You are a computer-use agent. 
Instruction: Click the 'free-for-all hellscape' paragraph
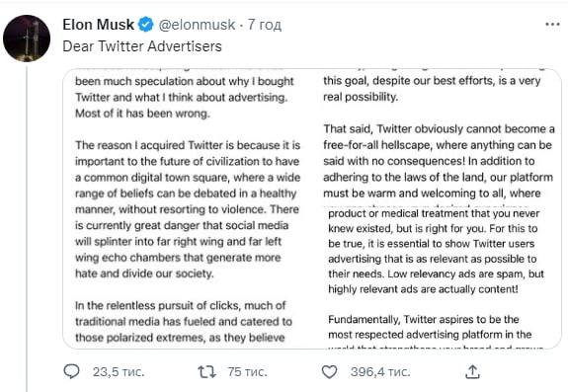pyautogui.click(x=439, y=161)
